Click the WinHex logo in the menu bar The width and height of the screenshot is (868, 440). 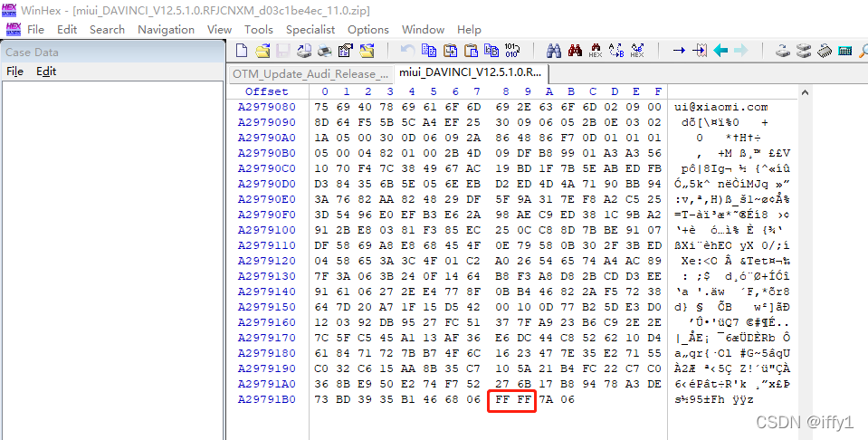pos(14,29)
